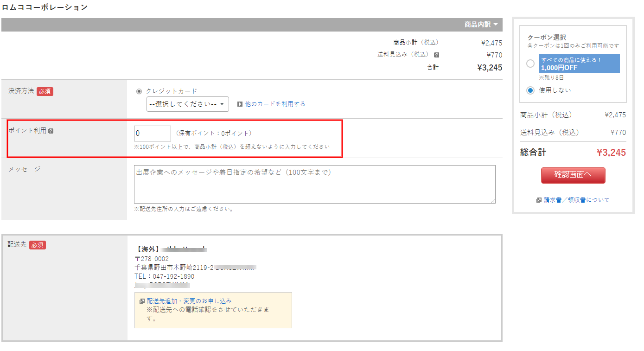Grab the message box resize handle
Viewport: 644px width, 351px height.
[x=492, y=200]
